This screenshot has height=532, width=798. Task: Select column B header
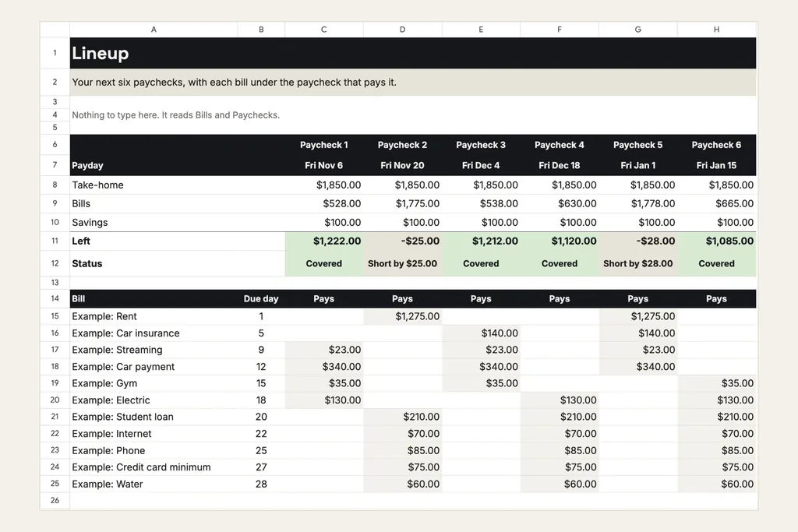tap(261, 30)
